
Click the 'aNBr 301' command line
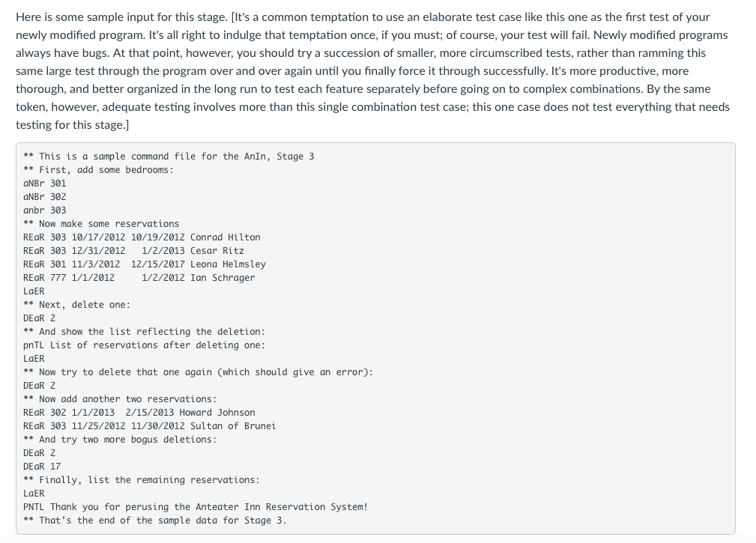pos(45,183)
